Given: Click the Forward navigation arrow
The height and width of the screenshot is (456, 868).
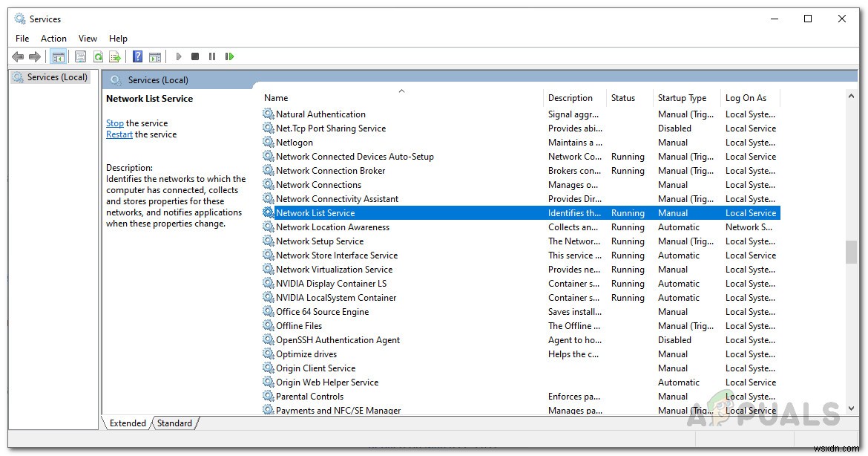Looking at the screenshot, I should coord(34,56).
